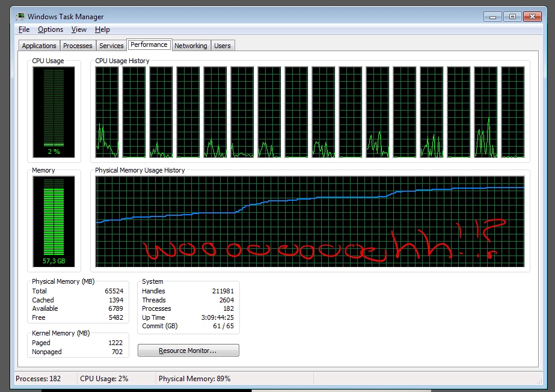
Task: Open the View menu
Action: click(x=79, y=29)
